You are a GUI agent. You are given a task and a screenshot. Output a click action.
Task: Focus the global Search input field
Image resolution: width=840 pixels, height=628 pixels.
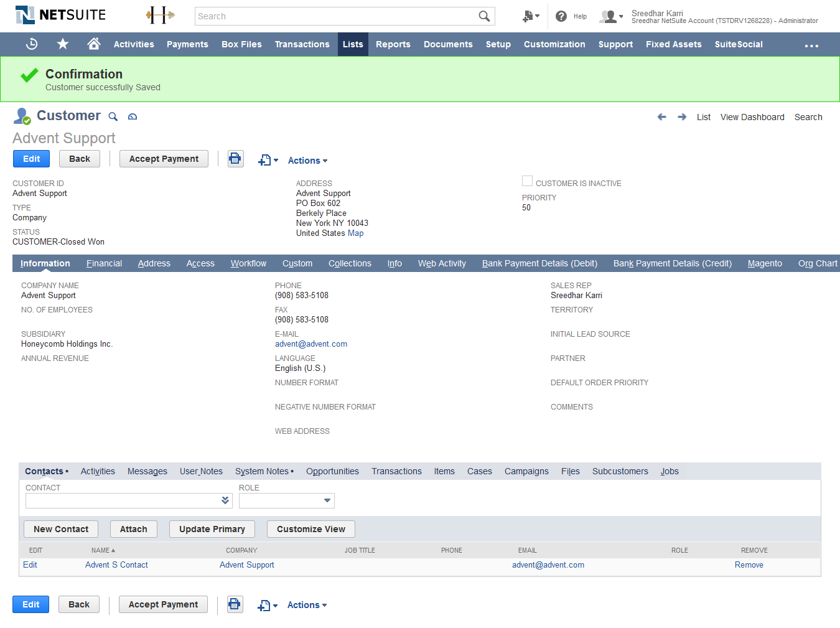point(336,16)
